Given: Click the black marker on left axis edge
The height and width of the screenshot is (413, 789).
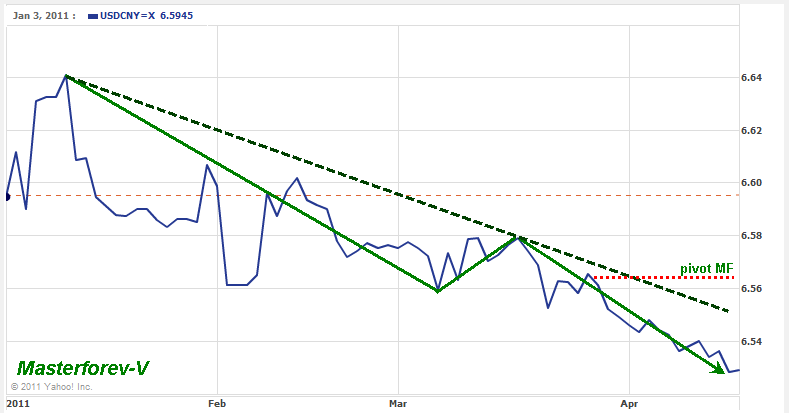Looking at the screenshot, I should click(x=8, y=197).
